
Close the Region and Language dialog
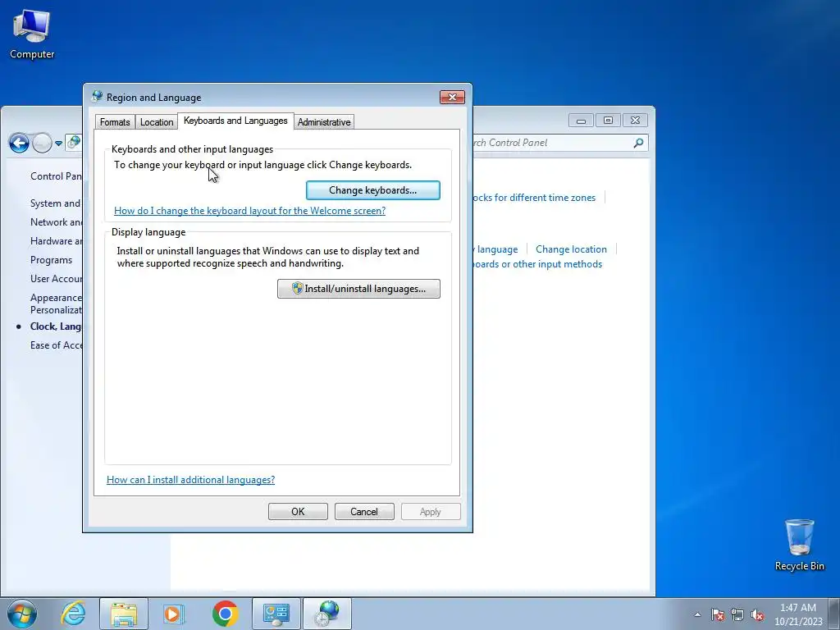coord(452,97)
